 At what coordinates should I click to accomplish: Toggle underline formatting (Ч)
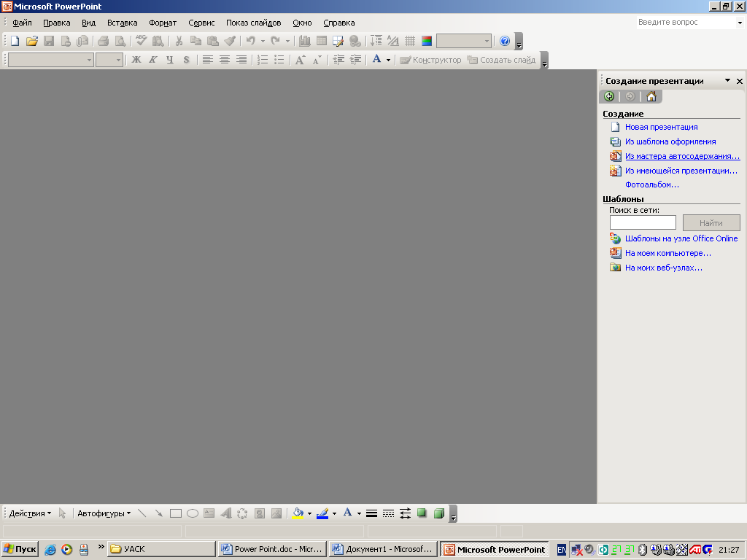(169, 60)
